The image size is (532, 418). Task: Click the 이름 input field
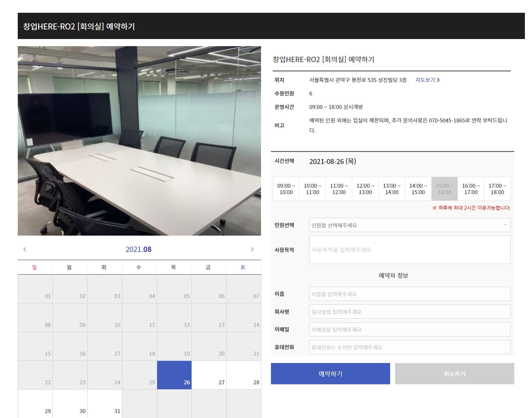[410, 294]
